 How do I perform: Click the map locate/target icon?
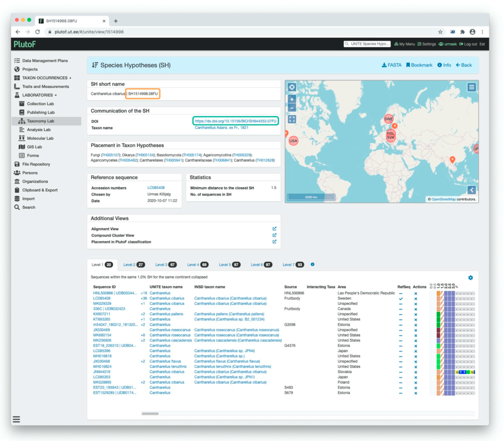(292, 87)
